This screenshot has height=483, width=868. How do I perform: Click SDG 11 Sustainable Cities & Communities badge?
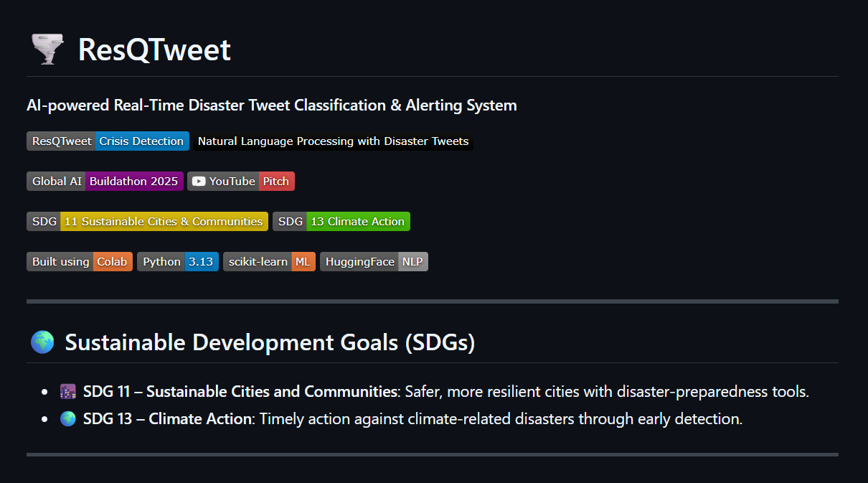pyautogui.click(x=147, y=222)
